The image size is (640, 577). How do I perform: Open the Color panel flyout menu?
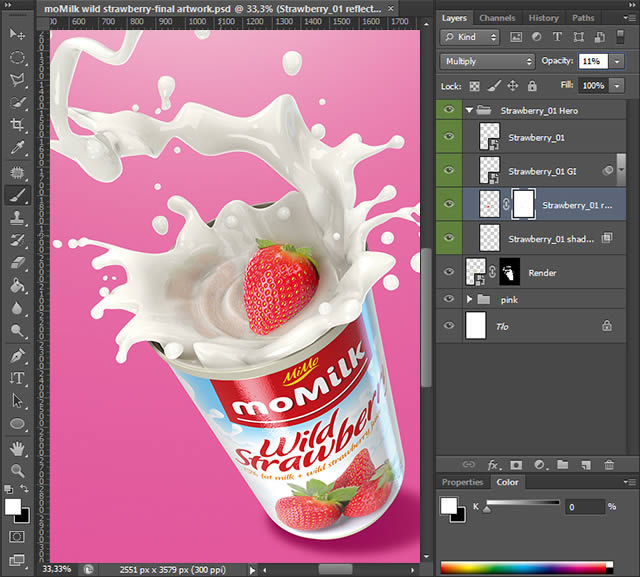629,482
